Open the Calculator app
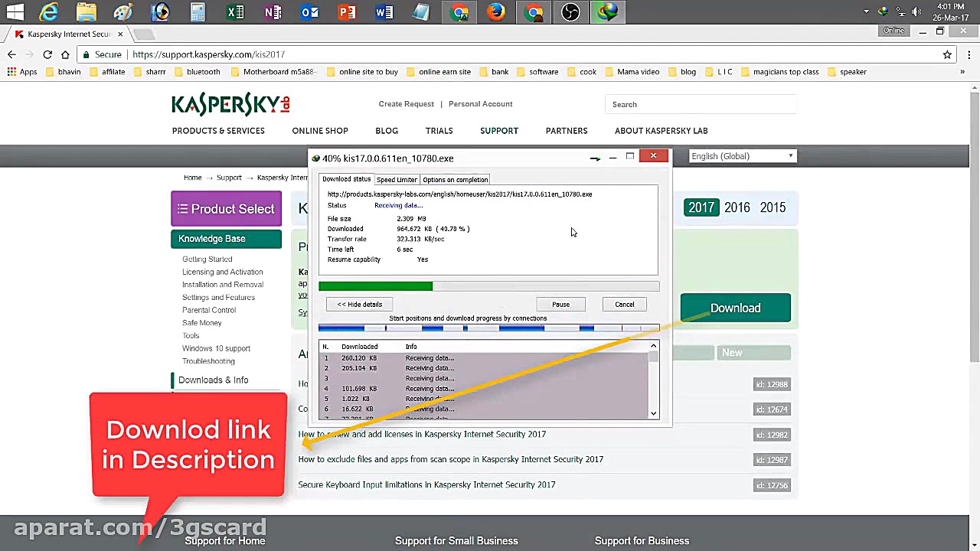Viewport: 980px width, 551px height. tap(198, 11)
